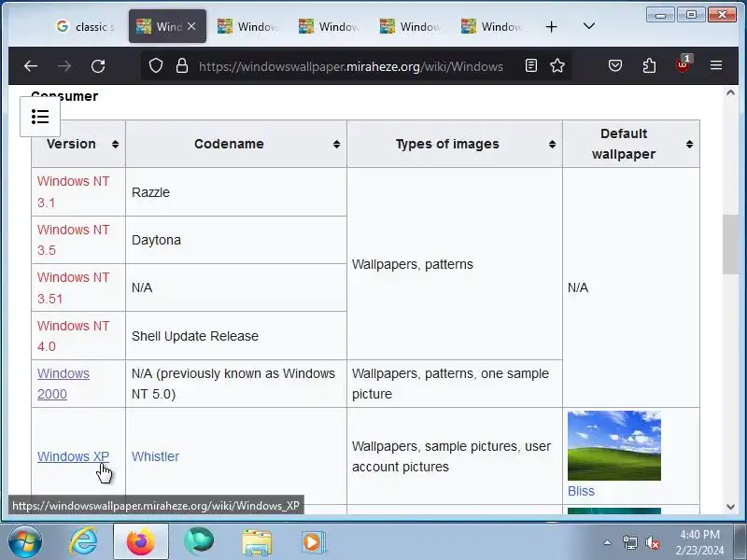
Task: Open Firefox extensions puzzle icon
Action: click(x=649, y=65)
